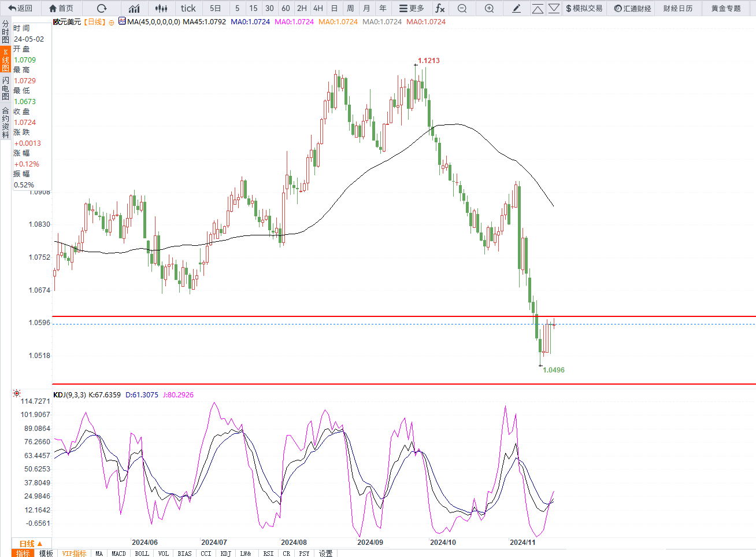Choose the 60 minute timeframe
Viewport: 756px width, 557px height.
(x=286, y=8)
